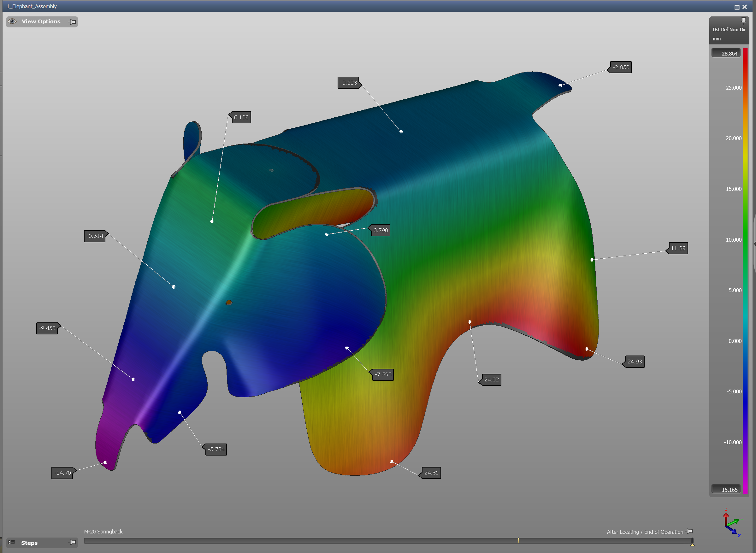
Task: Select the 24.93 measurement label
Action: (x=635, y=362)
